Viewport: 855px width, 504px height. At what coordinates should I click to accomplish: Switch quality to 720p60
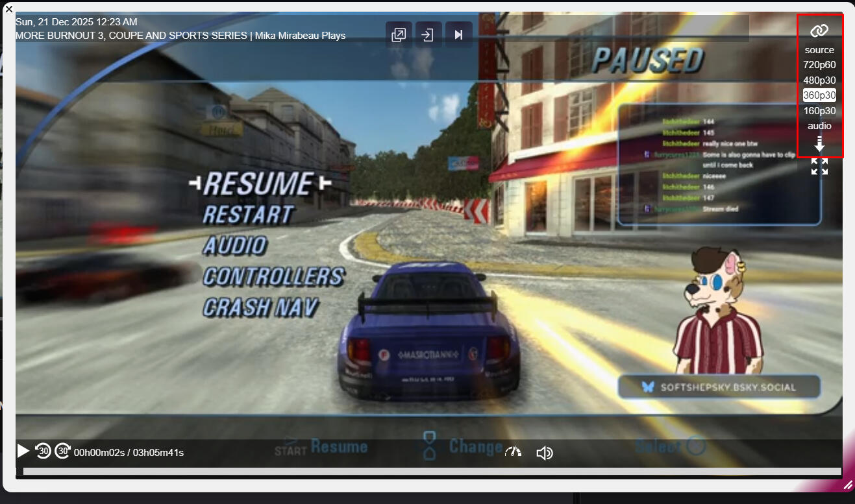click(x=819, y=65)
